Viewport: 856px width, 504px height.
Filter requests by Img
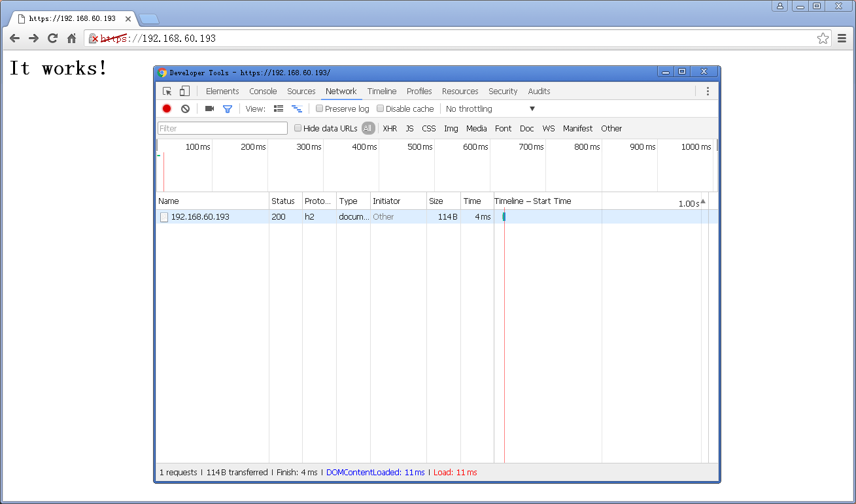(x=451, y=129)
